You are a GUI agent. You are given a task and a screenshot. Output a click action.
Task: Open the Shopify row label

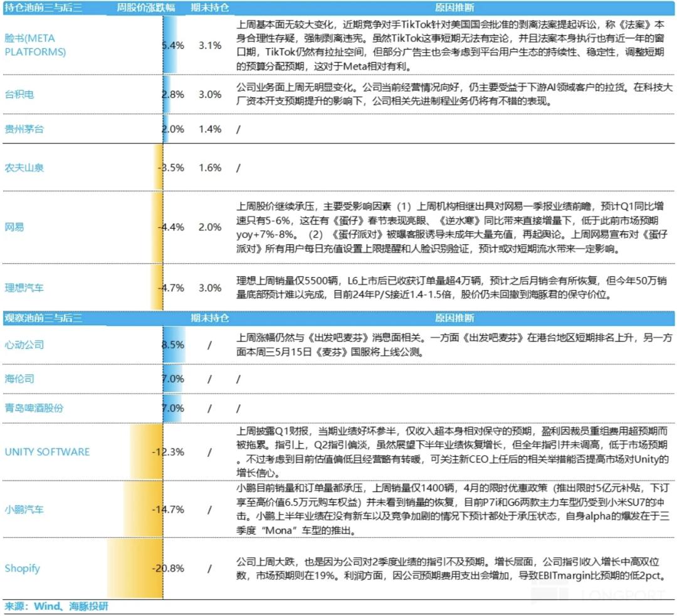pos(23,568)
